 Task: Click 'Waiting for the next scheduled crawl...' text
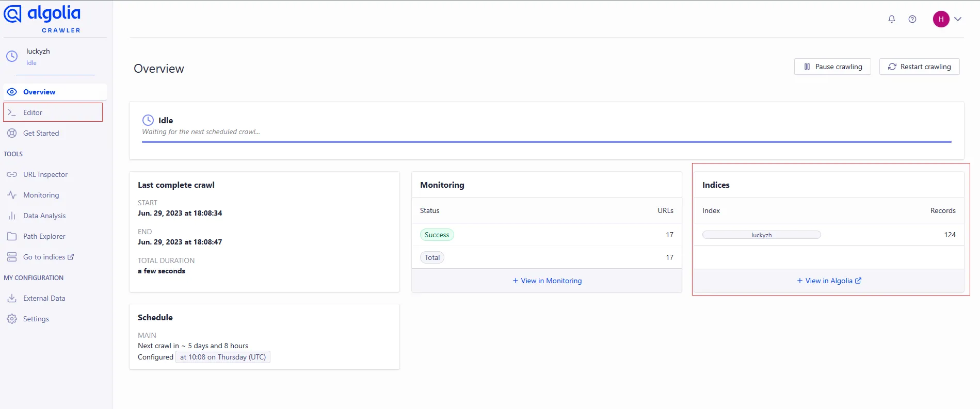(201, 132)
